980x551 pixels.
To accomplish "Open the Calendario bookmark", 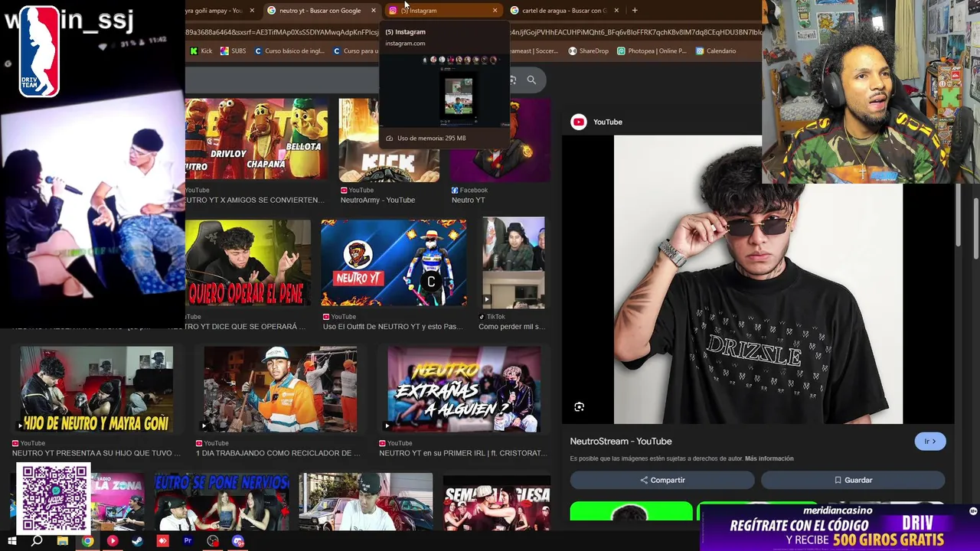I will (x=716, y=51).
